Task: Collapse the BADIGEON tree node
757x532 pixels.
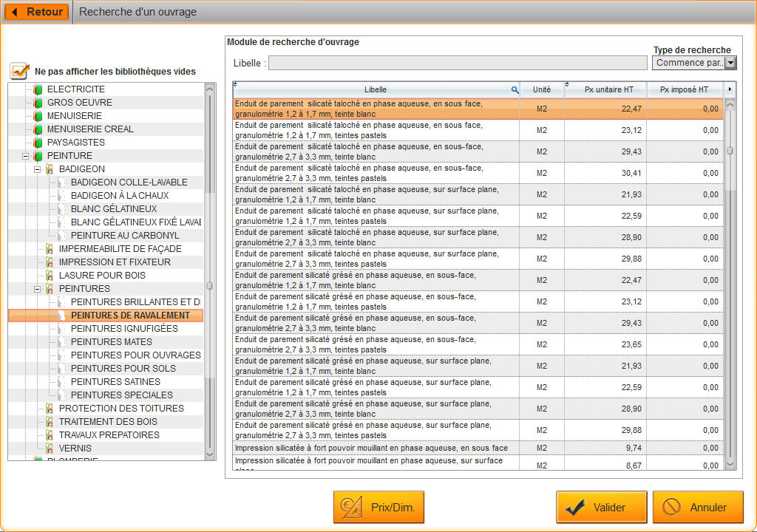Action: [37, 169]
